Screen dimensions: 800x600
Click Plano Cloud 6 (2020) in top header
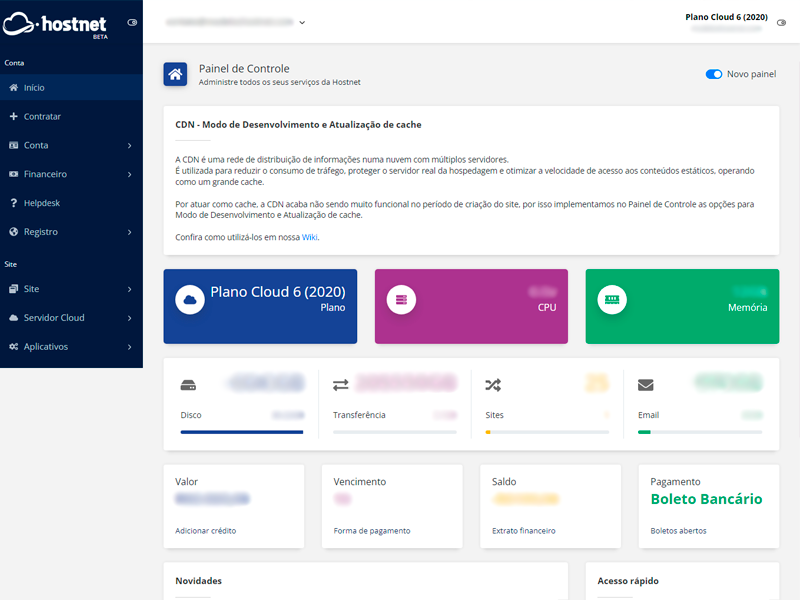pyautogui.click(x=726, y=17)
